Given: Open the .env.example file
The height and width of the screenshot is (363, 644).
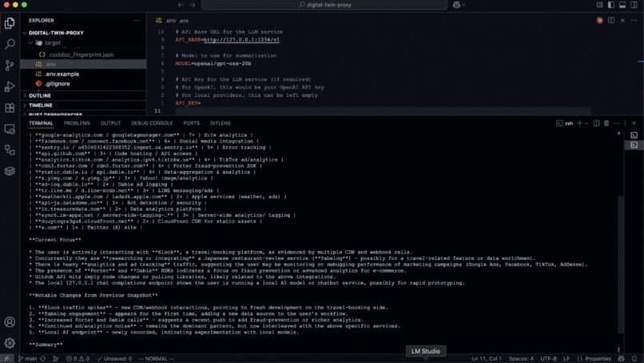Looking at the screenshot, I should point(62,74).
